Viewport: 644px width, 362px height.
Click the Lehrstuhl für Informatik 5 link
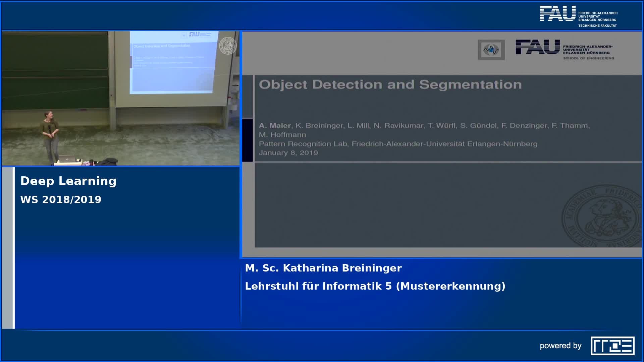point(375,287)
